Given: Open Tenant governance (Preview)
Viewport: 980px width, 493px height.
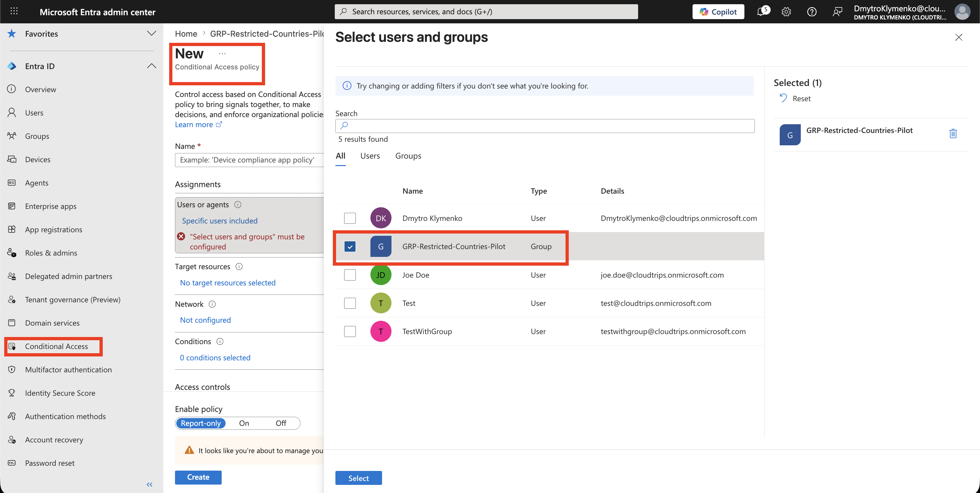Looking at the screenshot, I should [x=73, y=300].
